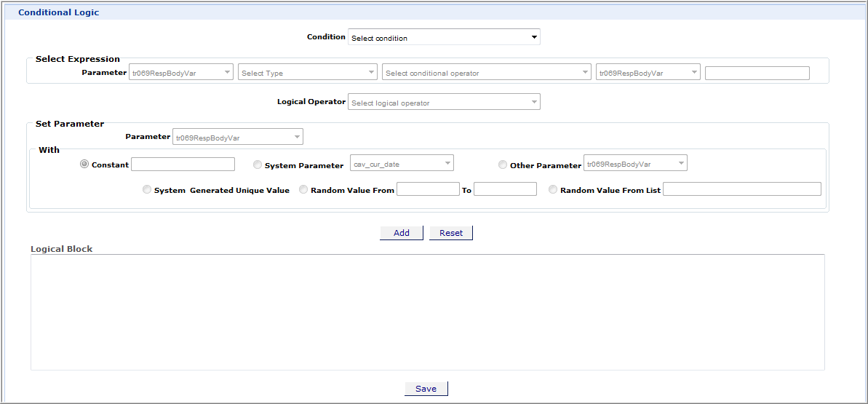
Task: Open Select Expression first Parameter dropdown
Action: pos(180,73)
